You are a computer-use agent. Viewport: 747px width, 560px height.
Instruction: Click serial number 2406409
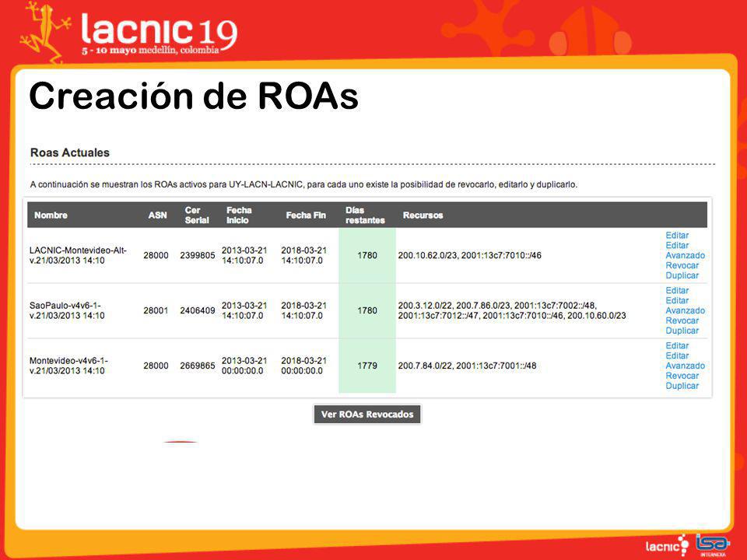[x=197, y=310]
